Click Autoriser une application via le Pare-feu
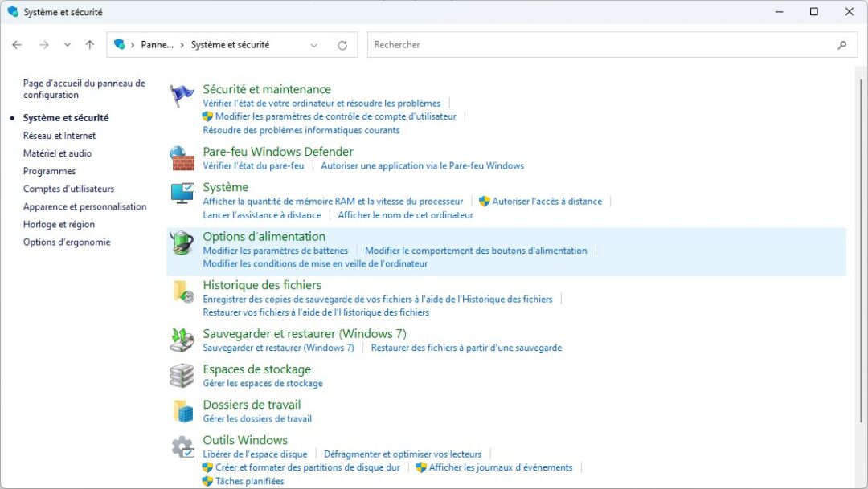Image resolution: width=868 pixels, height=489 pixels. tap(423, 166)
